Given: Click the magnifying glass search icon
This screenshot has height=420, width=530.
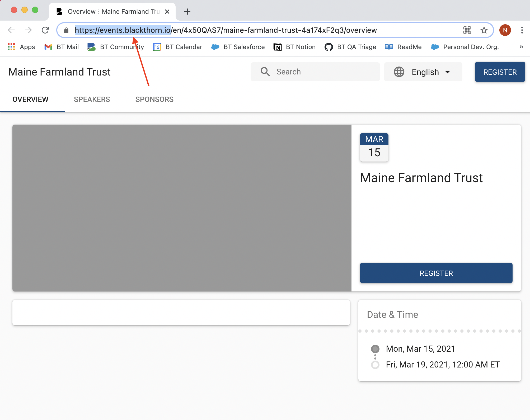Looking at the screenshot, I should pyautogui.click(x=265, y=72).
